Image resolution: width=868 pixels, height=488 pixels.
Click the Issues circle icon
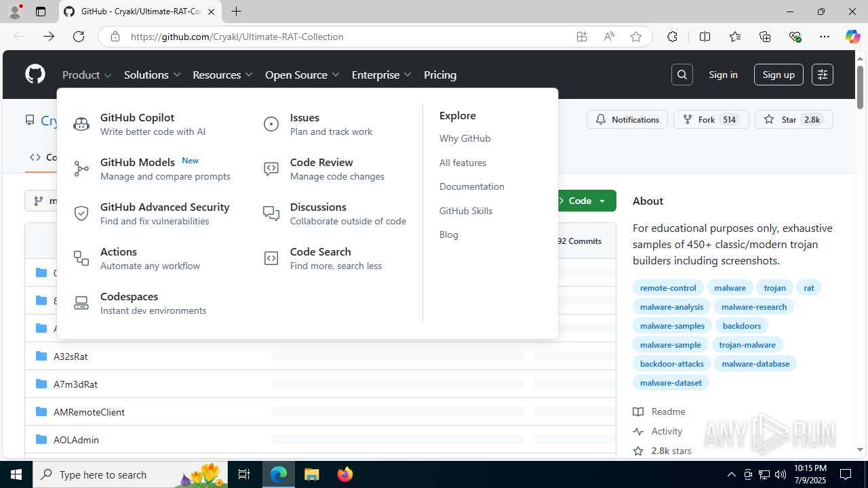click(271, 124)
